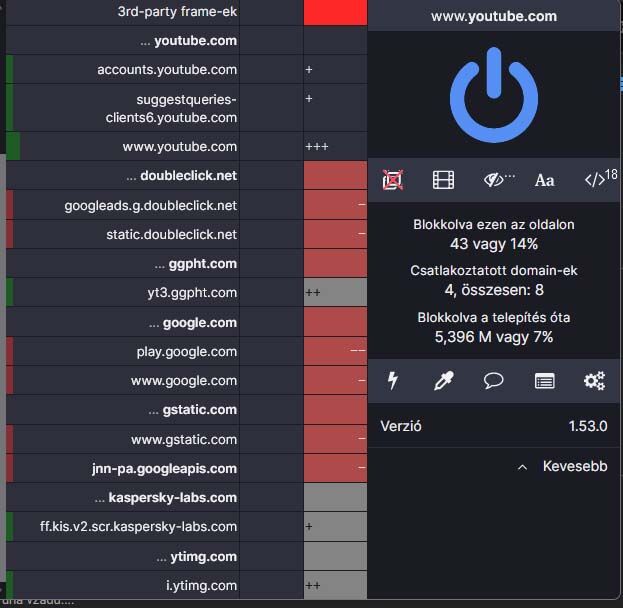This screenshot has width=623, height=608.
Task: Toggle remote fonts blocking Aa icon
Action: [544, 180]
